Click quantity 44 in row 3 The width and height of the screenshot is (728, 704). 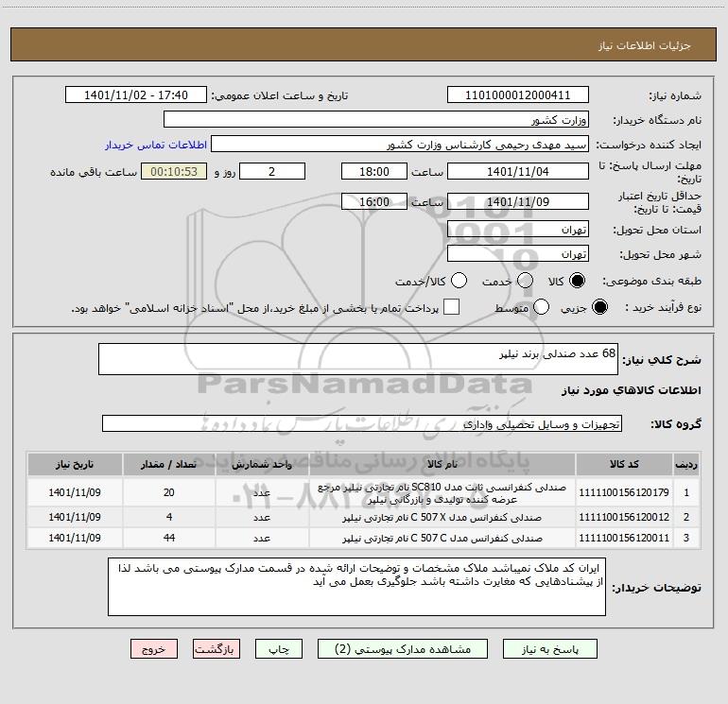pos(169,538)
